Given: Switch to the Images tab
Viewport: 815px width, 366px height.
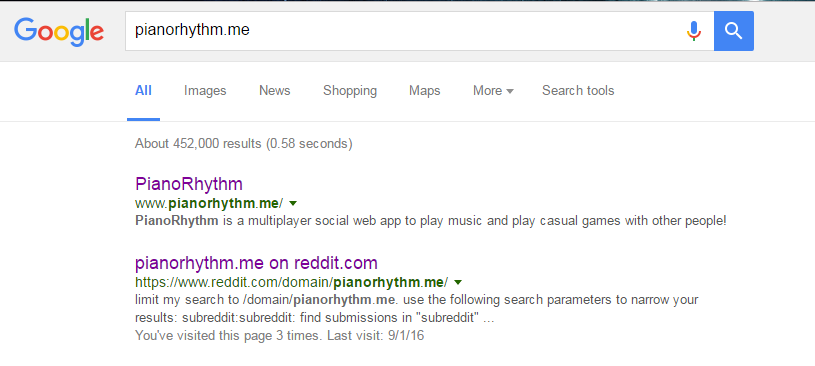Looking at the screenshot, I should tap(205, 90).
